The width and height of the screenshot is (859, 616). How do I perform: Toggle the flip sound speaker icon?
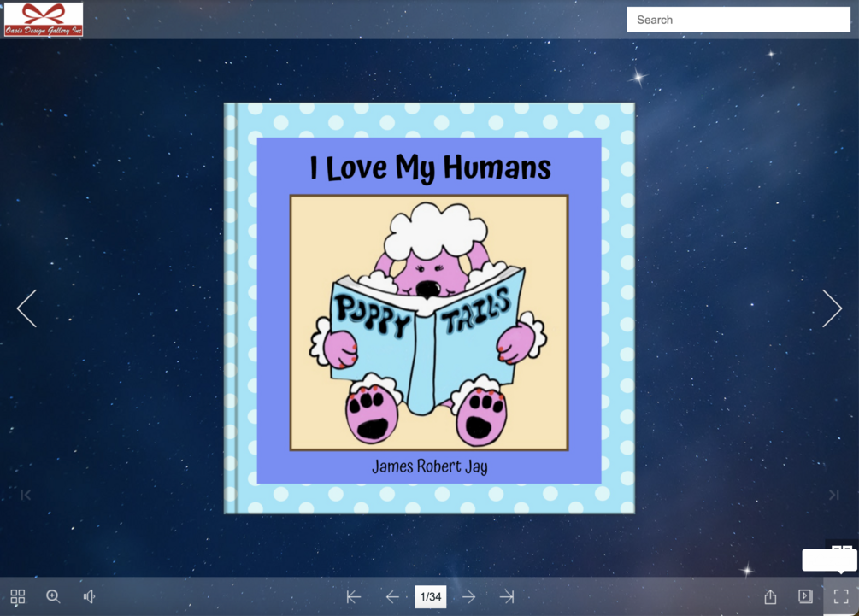pos(89,596)
